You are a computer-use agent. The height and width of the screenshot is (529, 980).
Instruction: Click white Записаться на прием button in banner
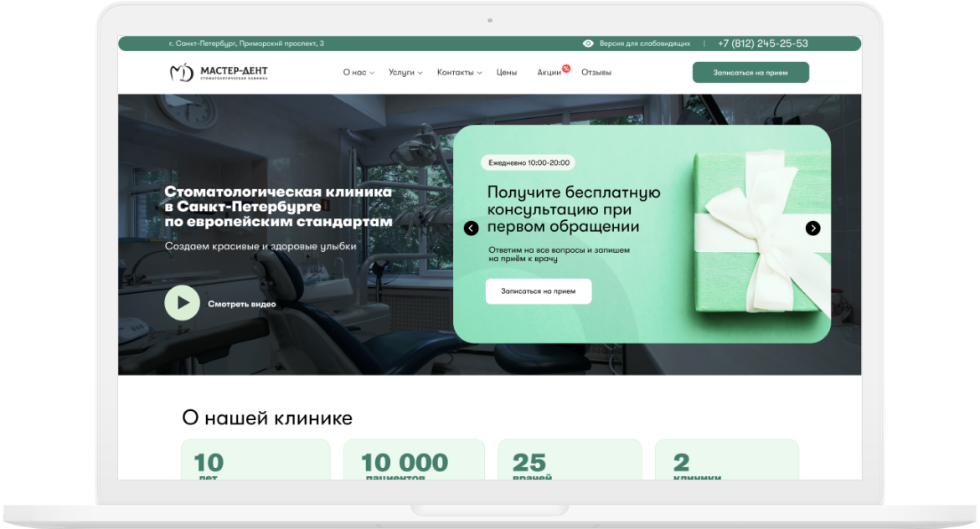[538, 291]
